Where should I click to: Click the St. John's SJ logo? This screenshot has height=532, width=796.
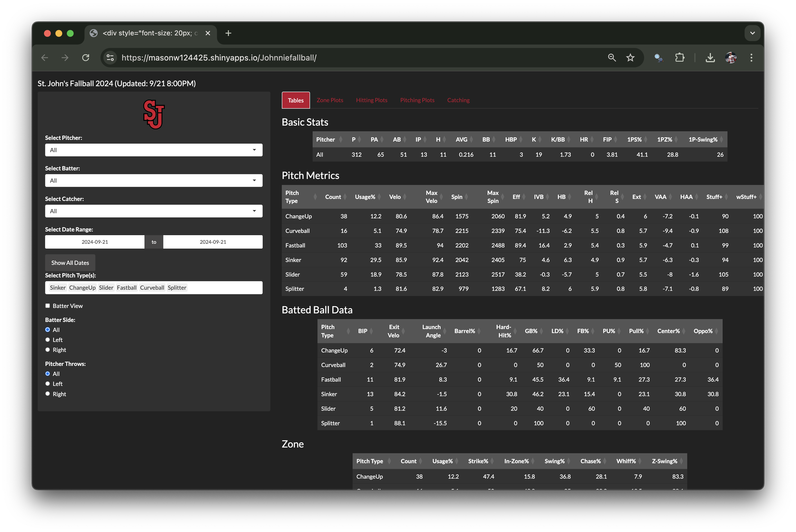coord(154,114)
